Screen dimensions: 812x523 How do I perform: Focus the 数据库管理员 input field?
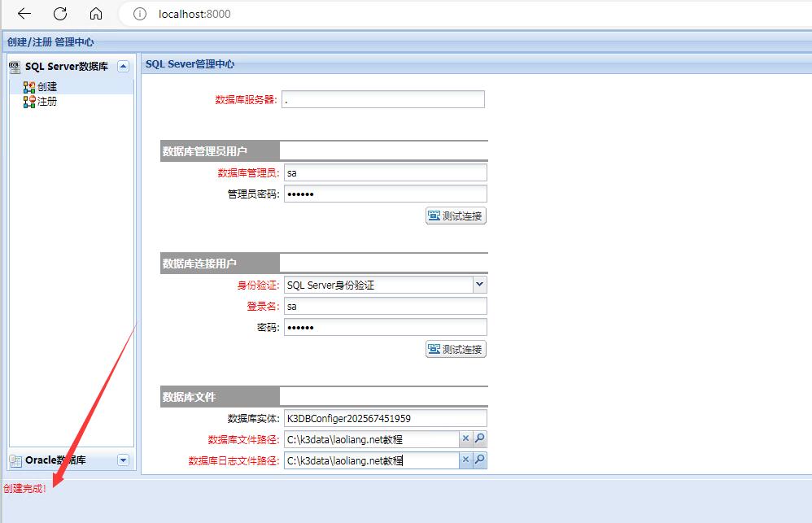pyautogui.click(x=386, y=173)
